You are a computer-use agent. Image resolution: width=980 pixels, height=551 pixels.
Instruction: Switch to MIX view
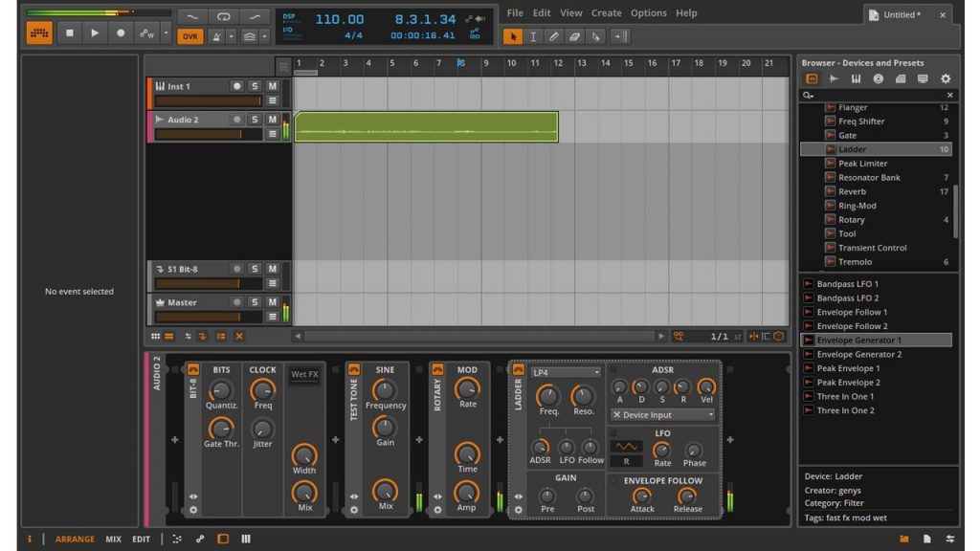click(x=113, y=539)
